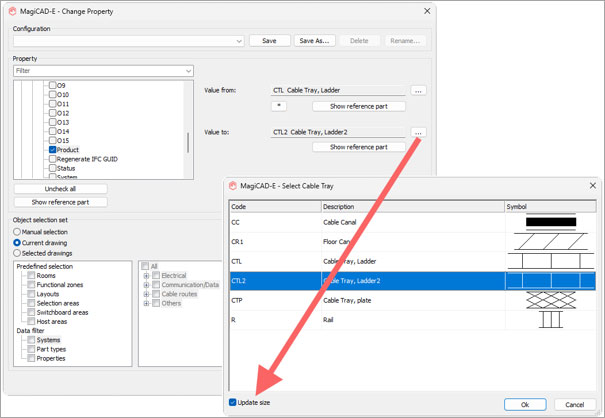Screen dimensions: 605x418
Task: Check Rooms in Predefined selection
Action: (x=31, y=275)
